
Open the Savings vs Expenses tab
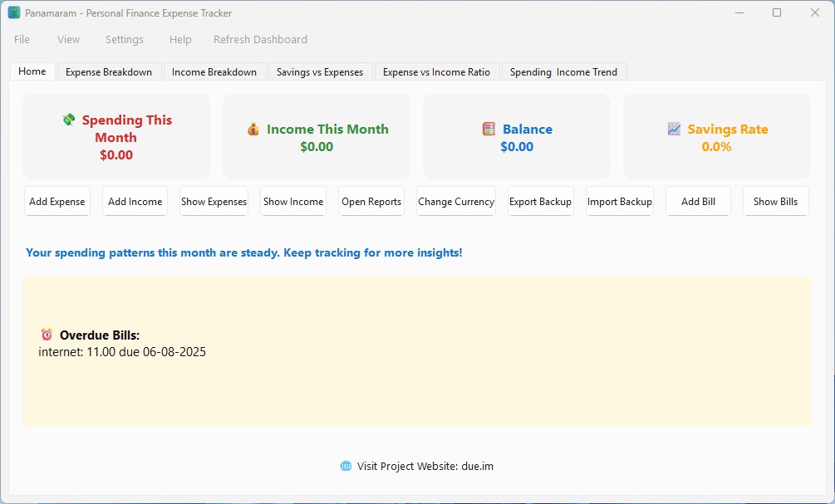point(320,72)
